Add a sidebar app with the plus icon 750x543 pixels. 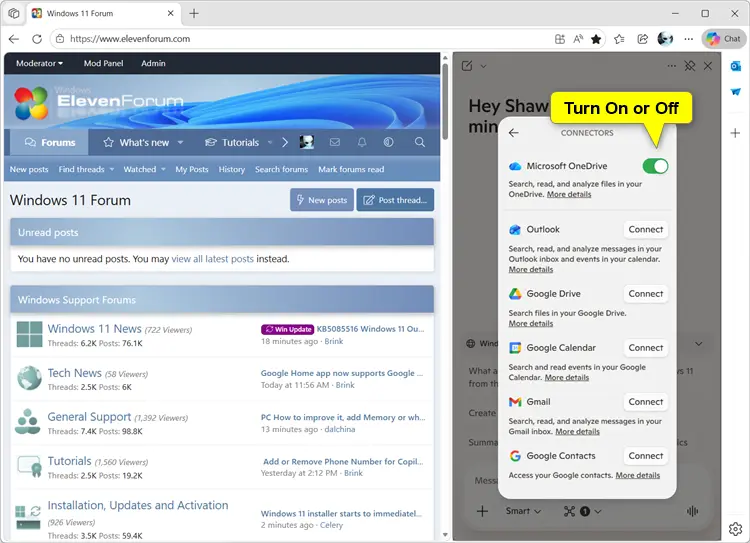point(736,133)
